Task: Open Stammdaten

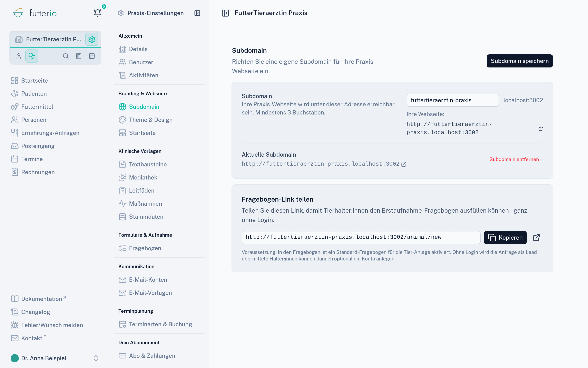Action: coord(141,217)
